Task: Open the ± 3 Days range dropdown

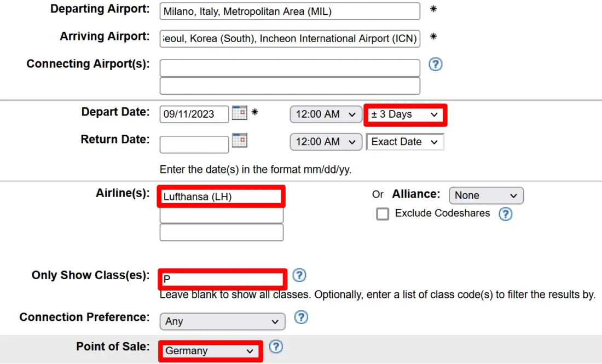Action: click(404, 114)
